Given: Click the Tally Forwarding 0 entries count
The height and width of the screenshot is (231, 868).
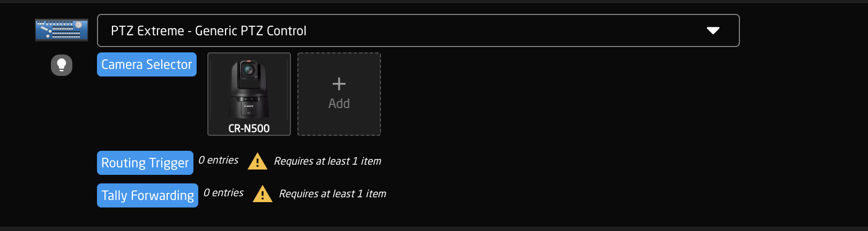Looking at the screenshot, I should (x=223, y=192).
